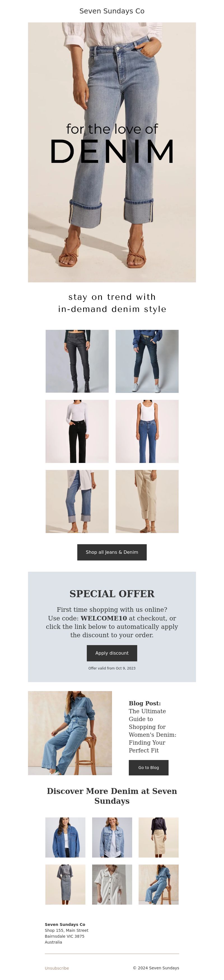The image size is (224, 980).
Task: View the cuffed blue denim jeans thumbnail
Action: click(77, 501)
